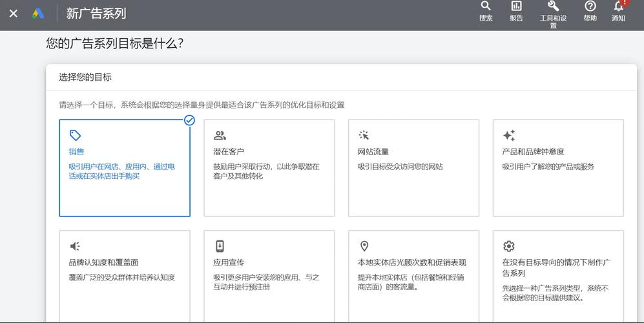Viewport: 644px width, 323px height.
Task: Click the website traffic cursor click icon
Action: pos(364,135)
